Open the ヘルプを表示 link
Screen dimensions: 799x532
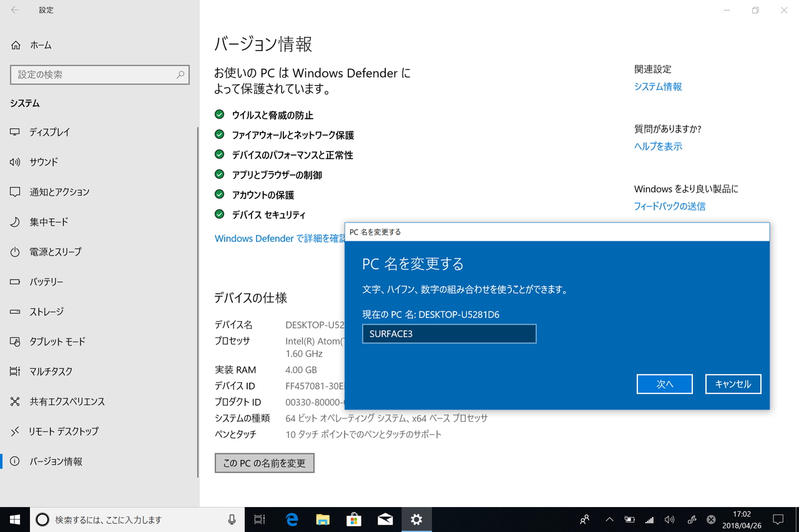tap(658, 147)
